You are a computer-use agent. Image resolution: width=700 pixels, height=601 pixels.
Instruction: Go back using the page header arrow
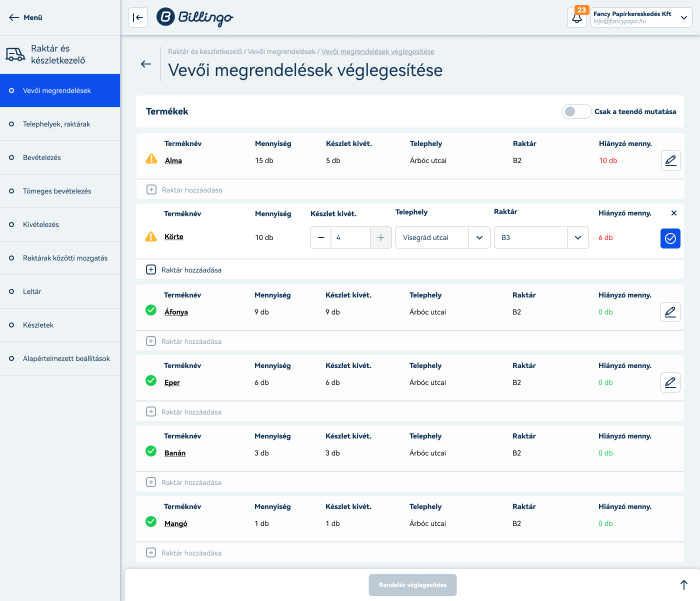(146, 64)
